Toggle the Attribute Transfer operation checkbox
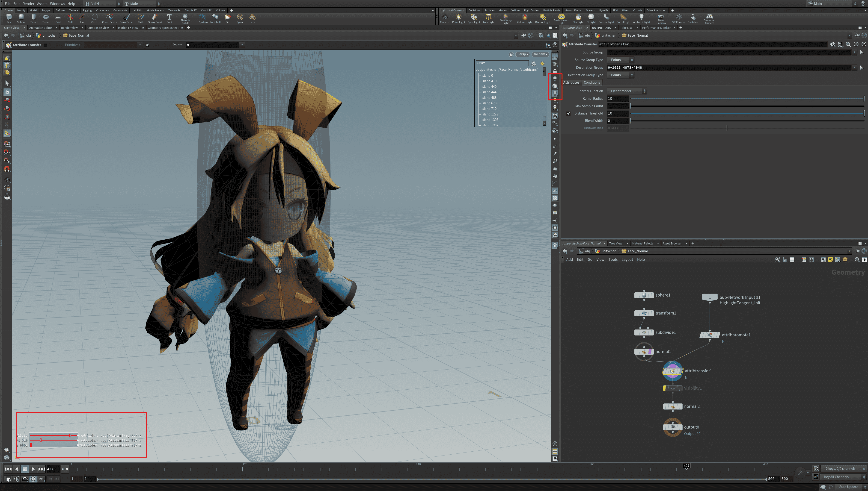 pyautogui.click(x=46, y=45)
